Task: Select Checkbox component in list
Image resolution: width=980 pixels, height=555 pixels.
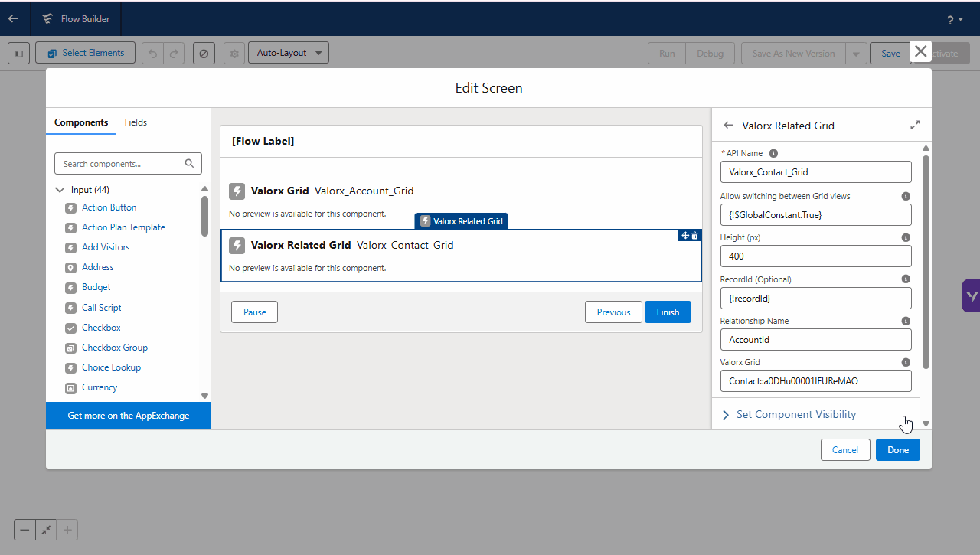Action: [101, 328]
